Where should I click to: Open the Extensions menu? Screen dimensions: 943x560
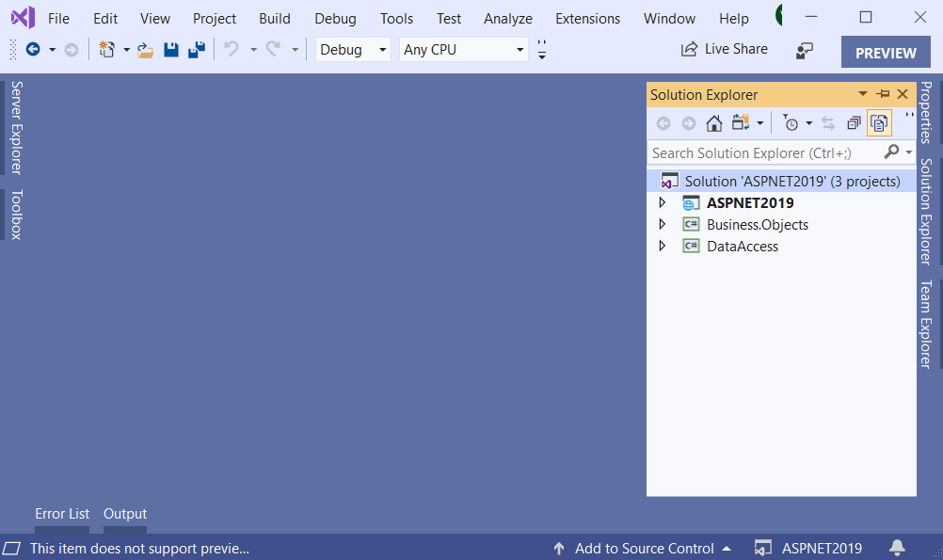point(587,18)
